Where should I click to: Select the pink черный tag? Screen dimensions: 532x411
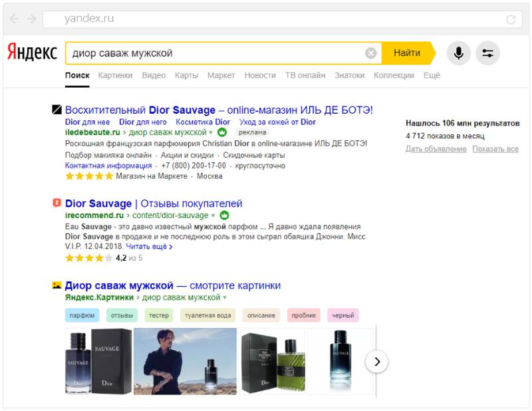[x=343, y=315]
